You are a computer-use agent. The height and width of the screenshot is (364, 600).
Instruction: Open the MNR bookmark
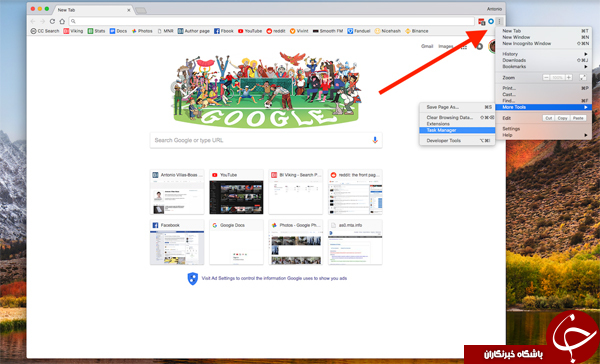165,31
